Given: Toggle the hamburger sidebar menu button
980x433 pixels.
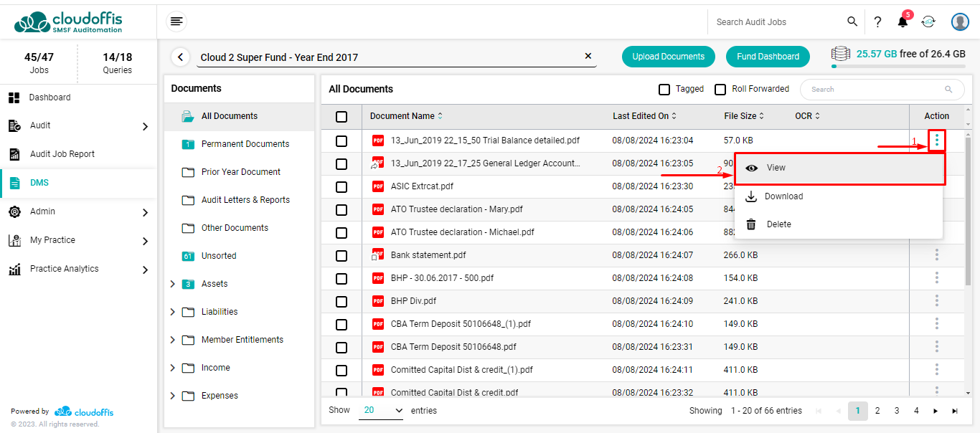Looking at the screenshot, I should [x=176, y=22].
